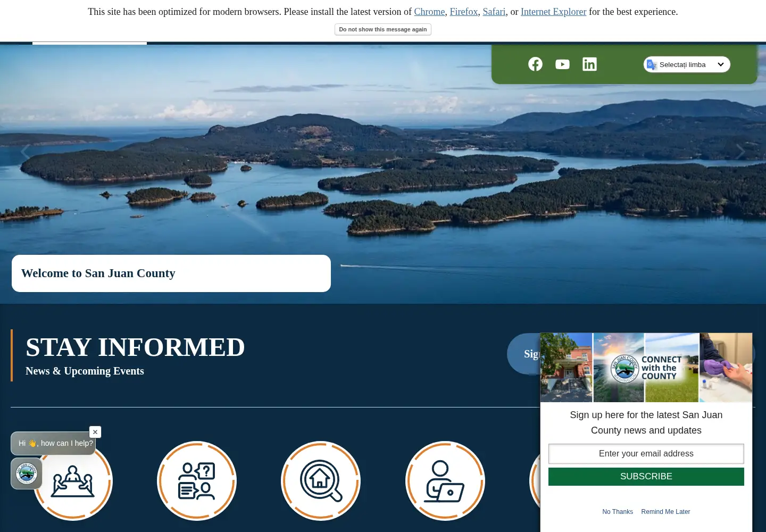766x532 pixels.
Task: Go to previous slide with left arrow
Action: click(x=25, y=152)
